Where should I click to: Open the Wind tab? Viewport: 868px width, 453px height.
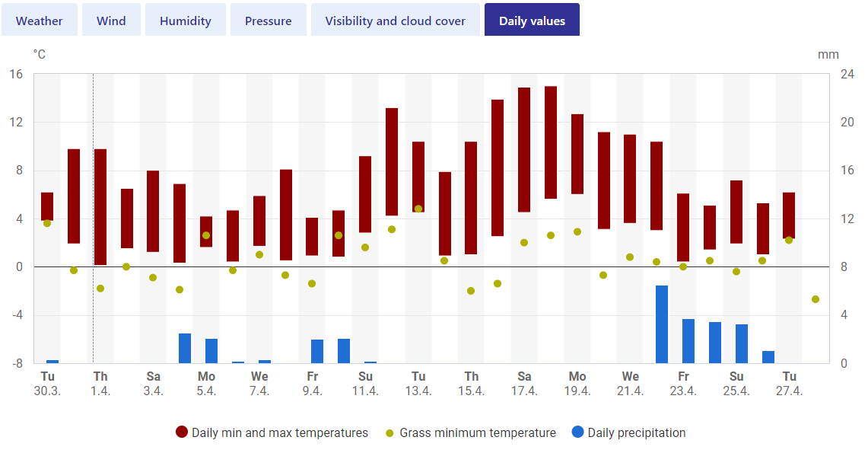click(x=111, y=21)
